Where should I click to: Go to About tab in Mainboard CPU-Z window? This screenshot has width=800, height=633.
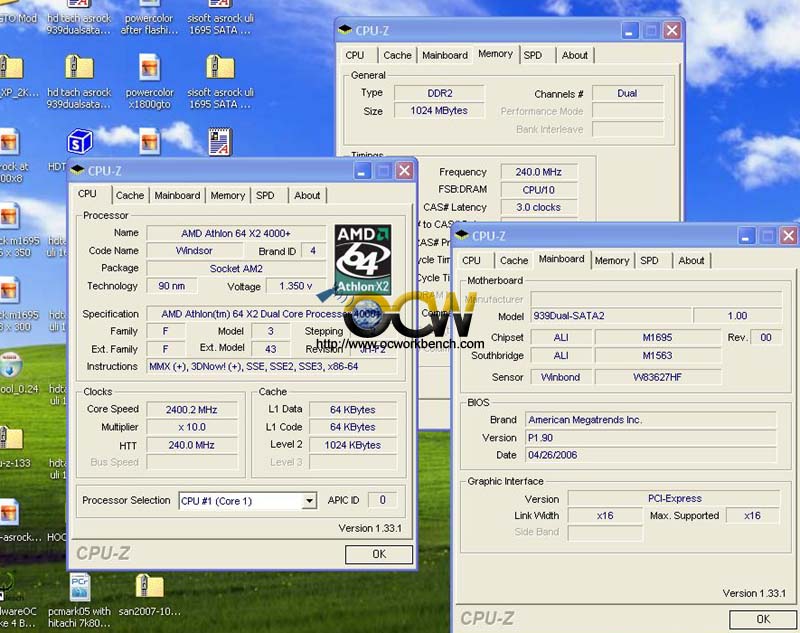[x=691, y=261]
